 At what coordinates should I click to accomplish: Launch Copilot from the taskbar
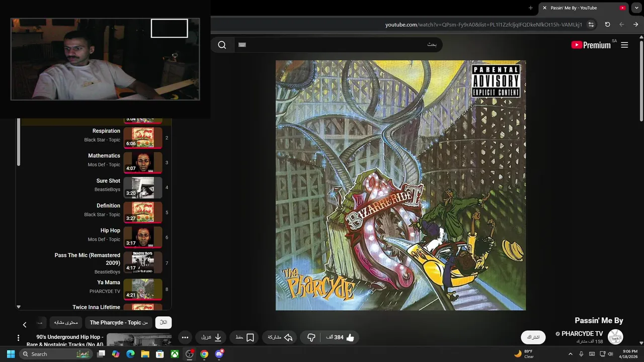pos(116,354)
